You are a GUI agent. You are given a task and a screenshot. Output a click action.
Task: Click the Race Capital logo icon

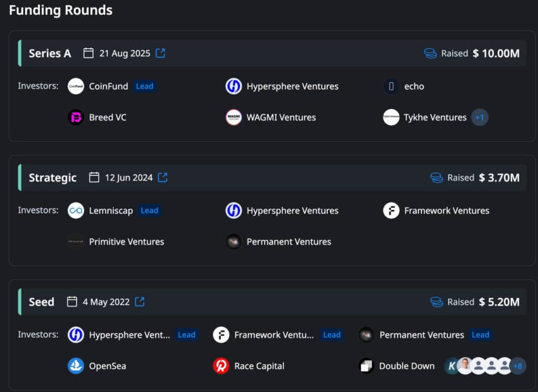(221, 366)
